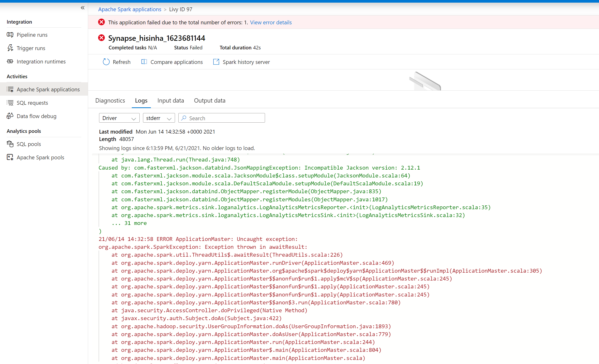Click 'Exception thrown in awaitResult' log line

pyautogui.click(x=203, y=247)
